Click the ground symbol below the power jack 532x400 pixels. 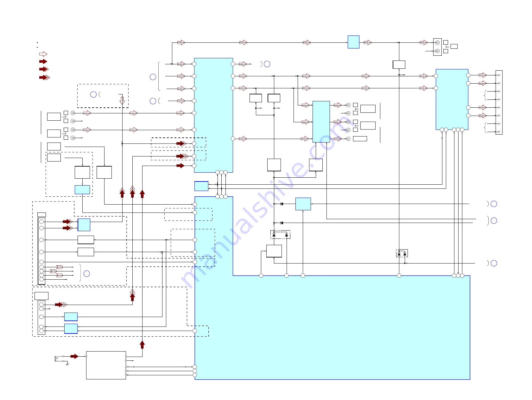(x=67, y=364)
